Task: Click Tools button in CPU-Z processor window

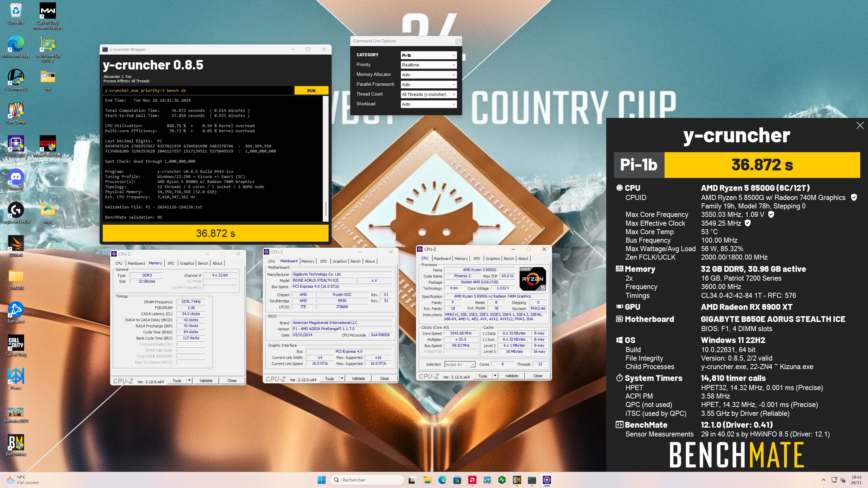Action: click(x=483, y=376)
